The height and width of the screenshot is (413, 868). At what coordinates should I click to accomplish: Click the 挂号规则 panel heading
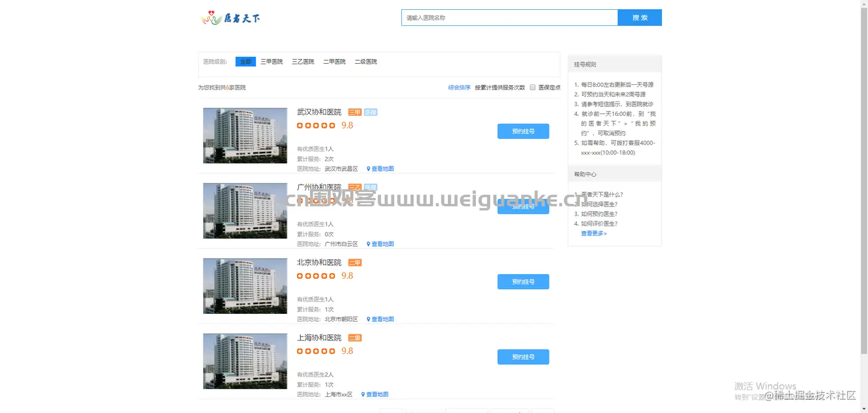pos(585,65)
